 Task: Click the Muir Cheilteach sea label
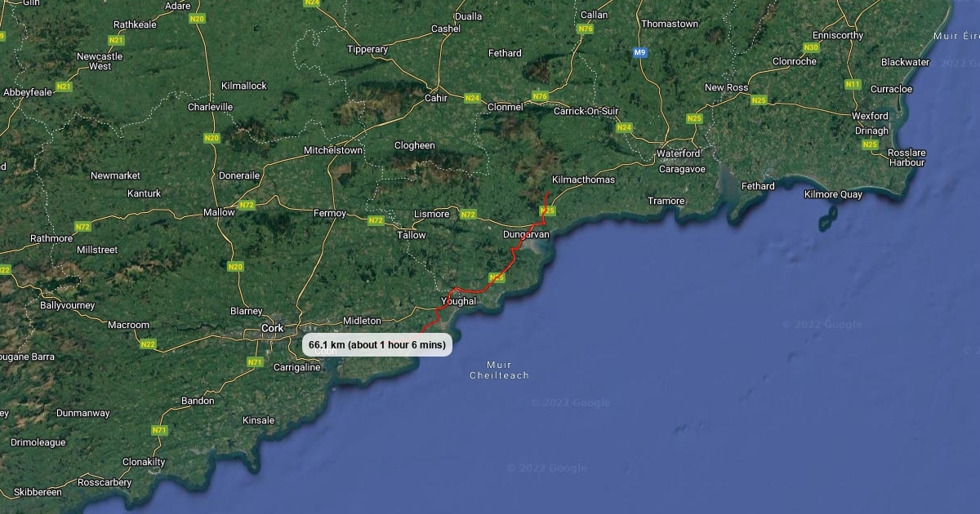click(x=499, y=370)
